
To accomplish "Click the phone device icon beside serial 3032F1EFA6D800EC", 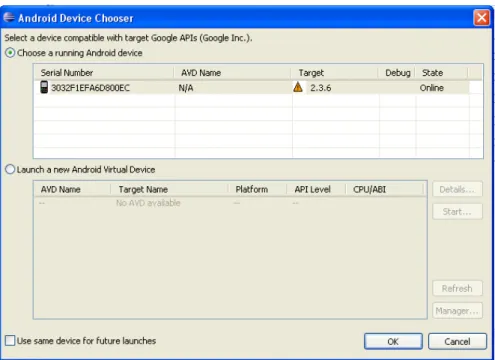I will click(x=44, y=87).
